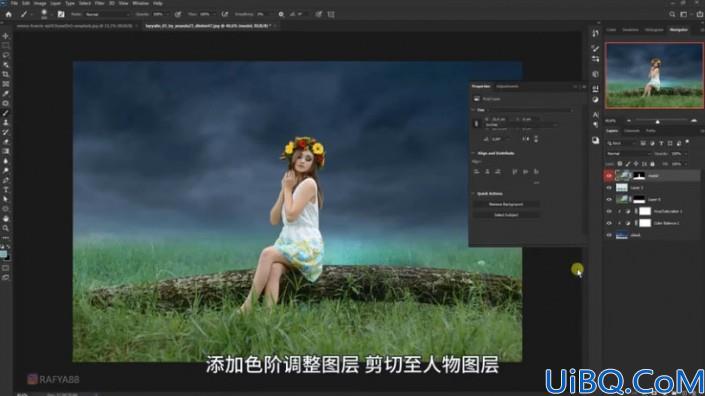705x396 pixels.
Task: Select the Quick Selection tool
Action: (5, 65)
